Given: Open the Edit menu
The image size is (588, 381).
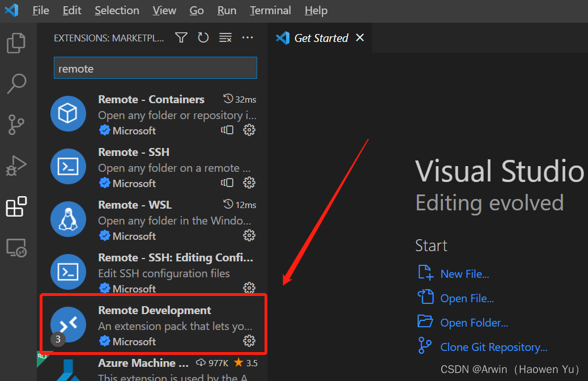Looking at the screenshot, I should point(71,11).
